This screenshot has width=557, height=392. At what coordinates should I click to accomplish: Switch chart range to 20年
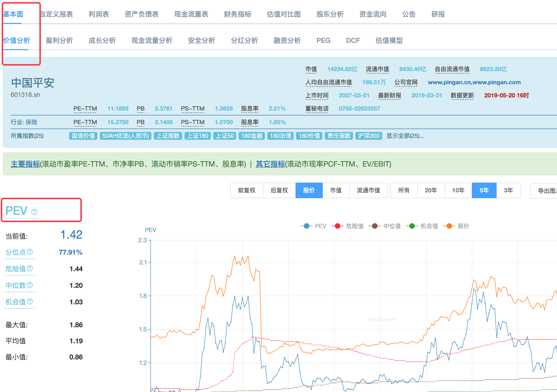click(x=431, y=190)
